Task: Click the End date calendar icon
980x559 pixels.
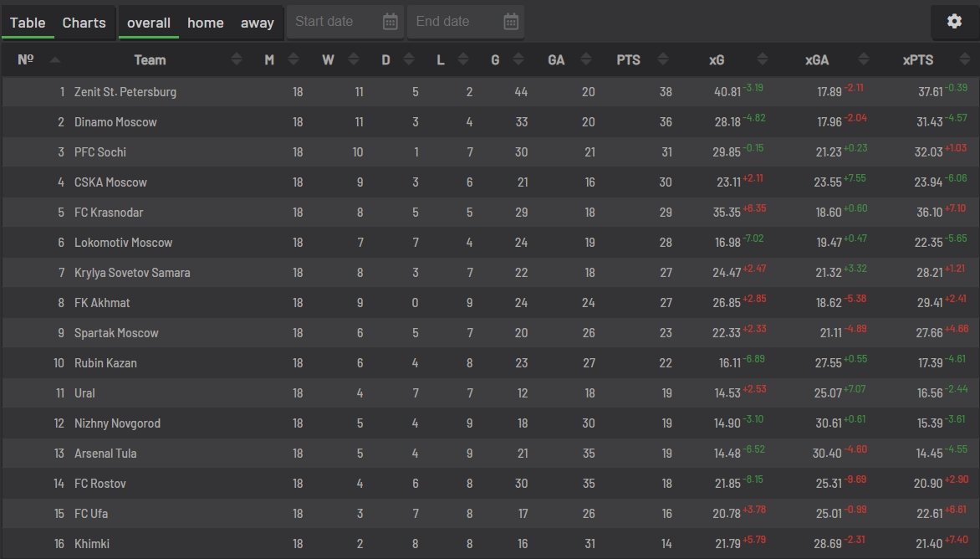Action: tap(511, 22)
